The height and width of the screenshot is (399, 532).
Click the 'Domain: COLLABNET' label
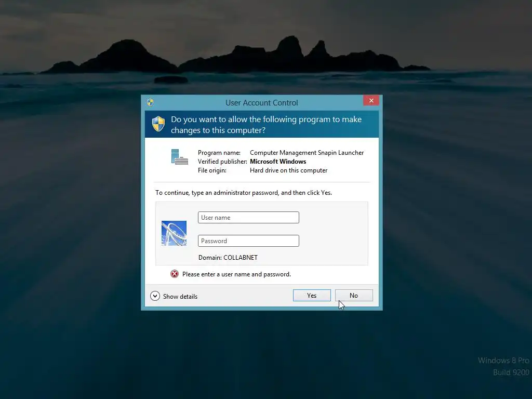(228, 258)
